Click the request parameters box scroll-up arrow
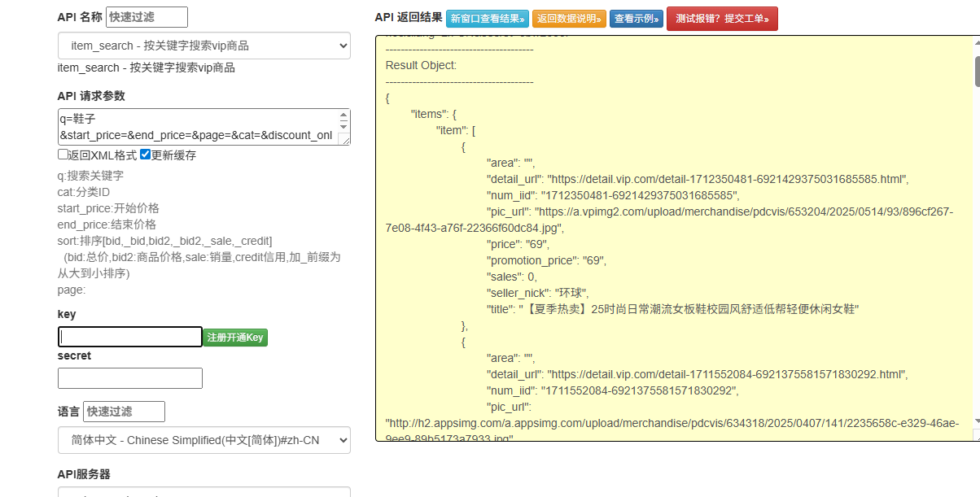The image size is (980, 497). coord(343,116)
